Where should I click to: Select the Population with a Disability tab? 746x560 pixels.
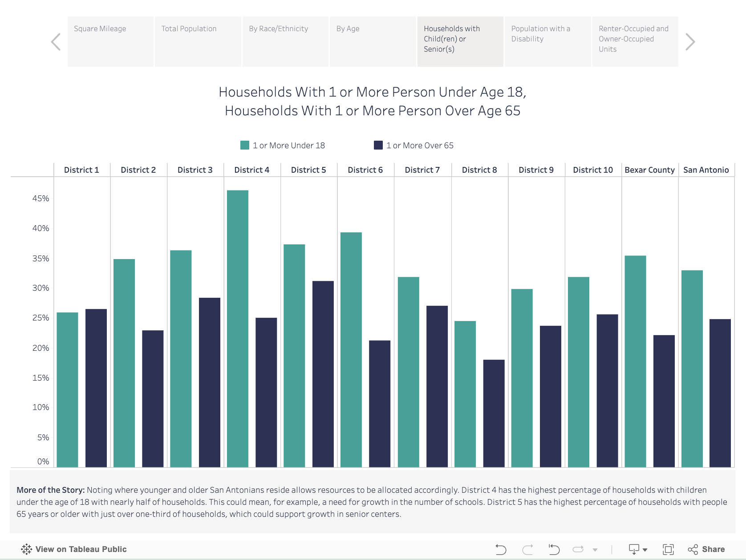coord(547,41)
